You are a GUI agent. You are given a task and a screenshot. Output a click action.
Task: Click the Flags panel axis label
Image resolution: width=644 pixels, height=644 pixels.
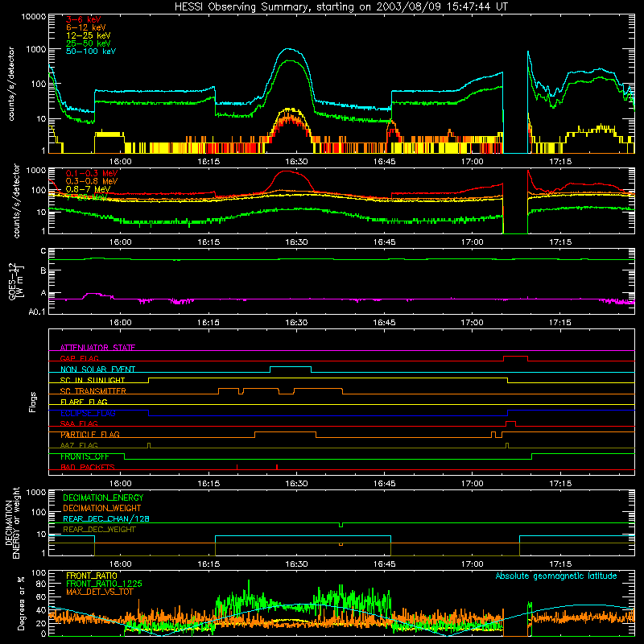33,402
